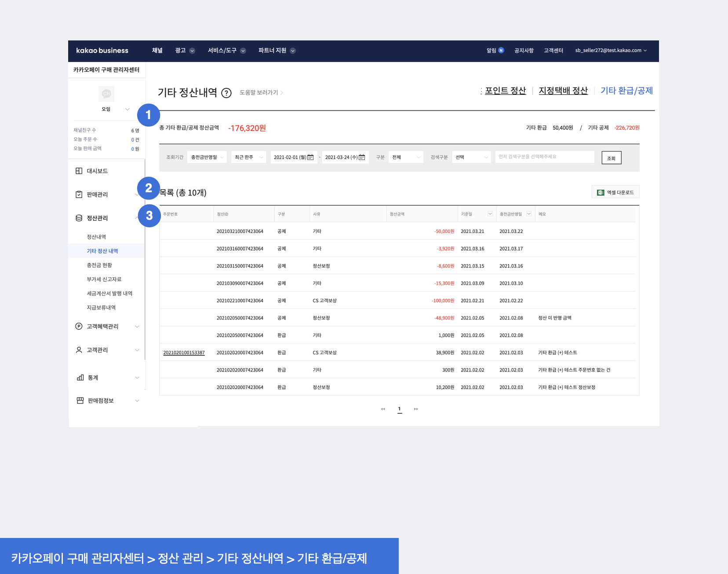Select 정산내역 in the sidebar
The width and height of the screenshot is (728, 574).
click(x=96, y=237)
